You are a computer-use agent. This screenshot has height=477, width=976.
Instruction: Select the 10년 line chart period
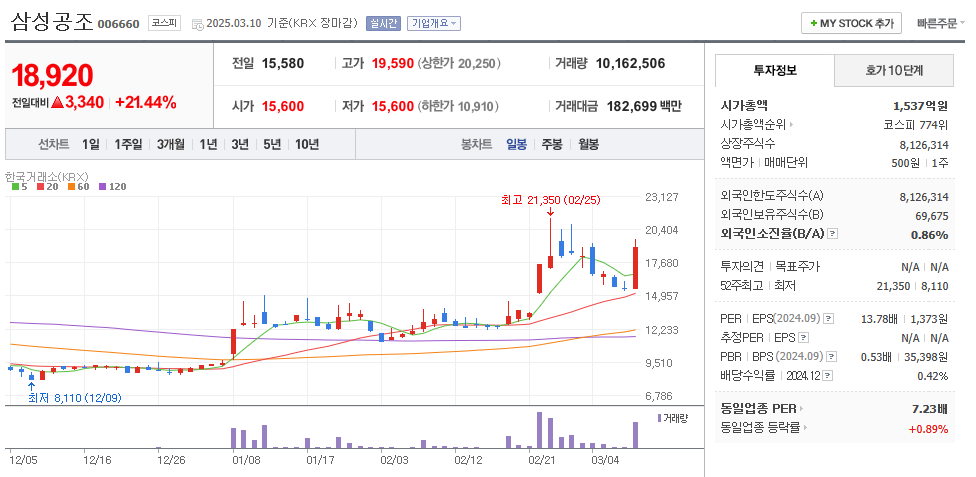307,144
